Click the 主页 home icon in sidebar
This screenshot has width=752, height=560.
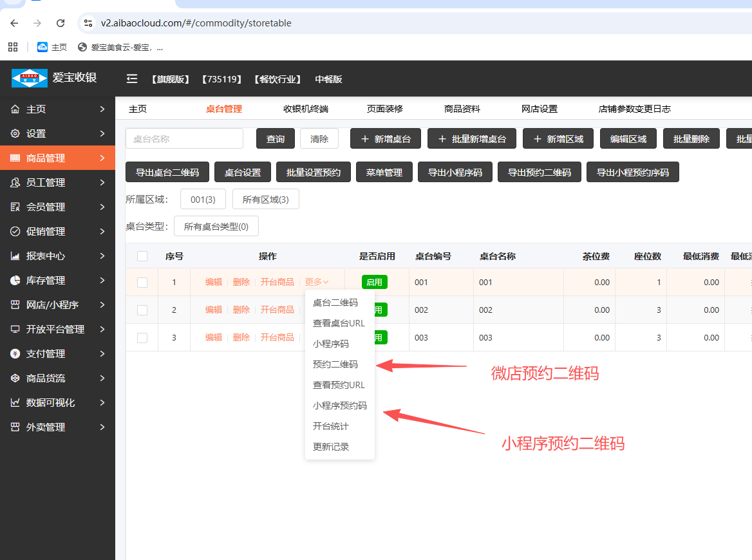pos(15,109)
